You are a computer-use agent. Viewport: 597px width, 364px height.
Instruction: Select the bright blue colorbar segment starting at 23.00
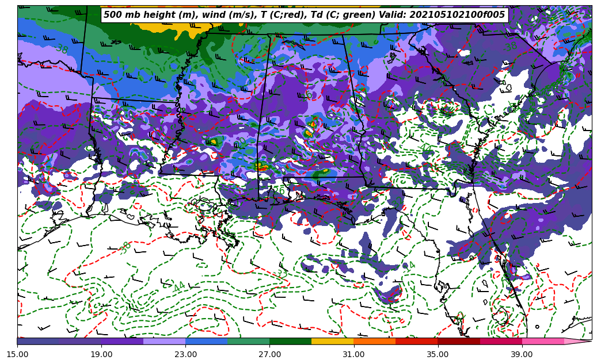coord(206,341)
